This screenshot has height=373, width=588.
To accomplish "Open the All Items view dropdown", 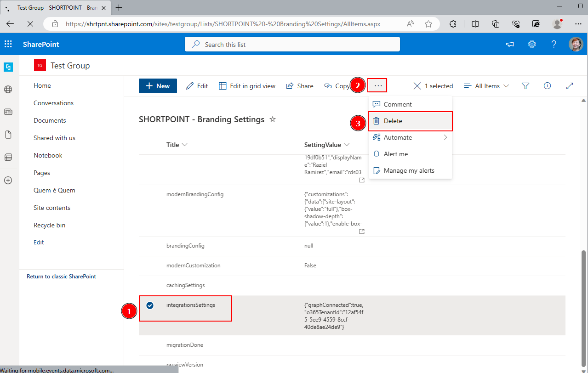I will click(x=486, y=86).
